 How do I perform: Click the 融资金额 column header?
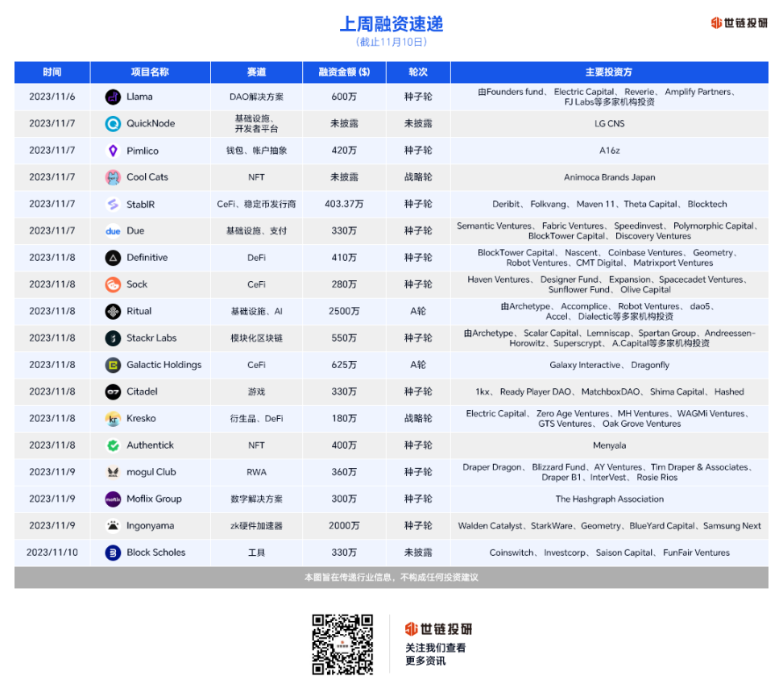[x=343, y=72]
